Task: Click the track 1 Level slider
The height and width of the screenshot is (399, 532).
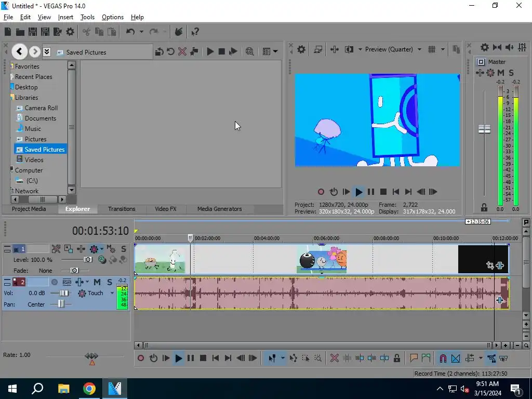Action: pyautogui.click(x=88, y=260)
